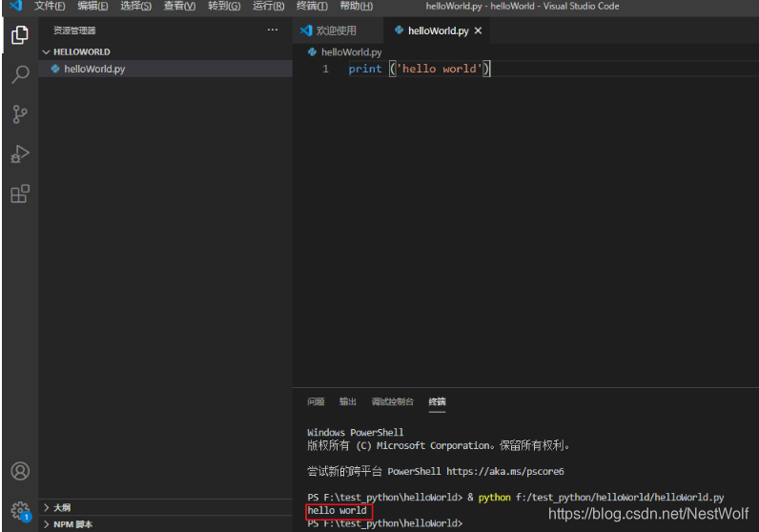Click the Windows PowerShell text in terminal

tap(356, 432)
